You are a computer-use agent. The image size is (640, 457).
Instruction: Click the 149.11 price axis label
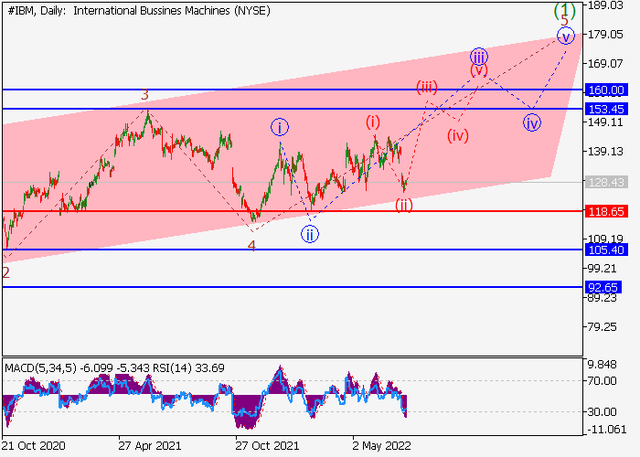606,122
